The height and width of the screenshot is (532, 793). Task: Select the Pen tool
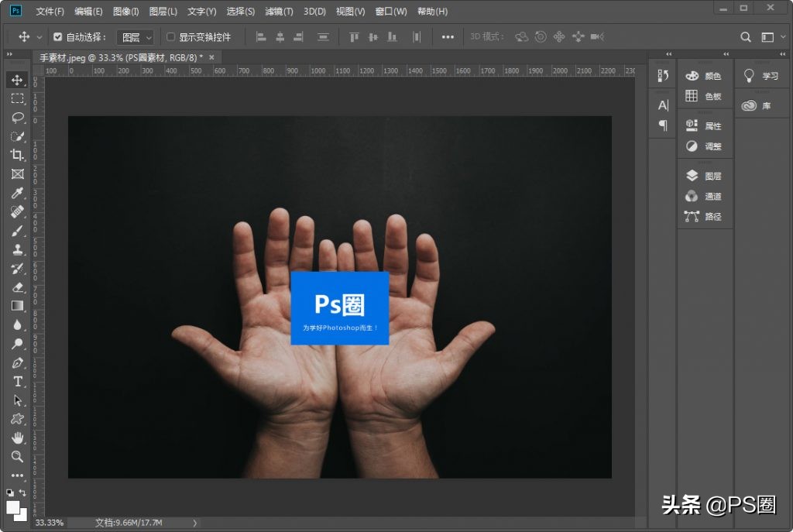tap(17, 362)
